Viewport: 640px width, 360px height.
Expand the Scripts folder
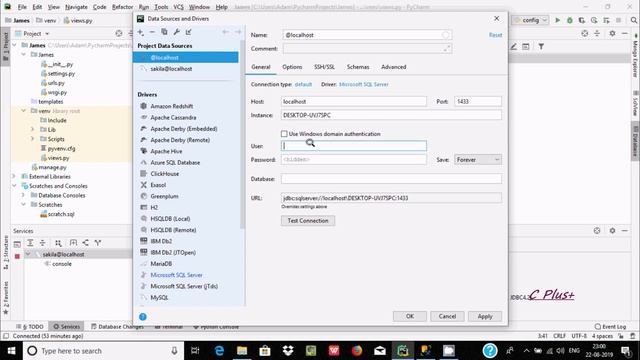pyautogui.click(x=33, y=139)
